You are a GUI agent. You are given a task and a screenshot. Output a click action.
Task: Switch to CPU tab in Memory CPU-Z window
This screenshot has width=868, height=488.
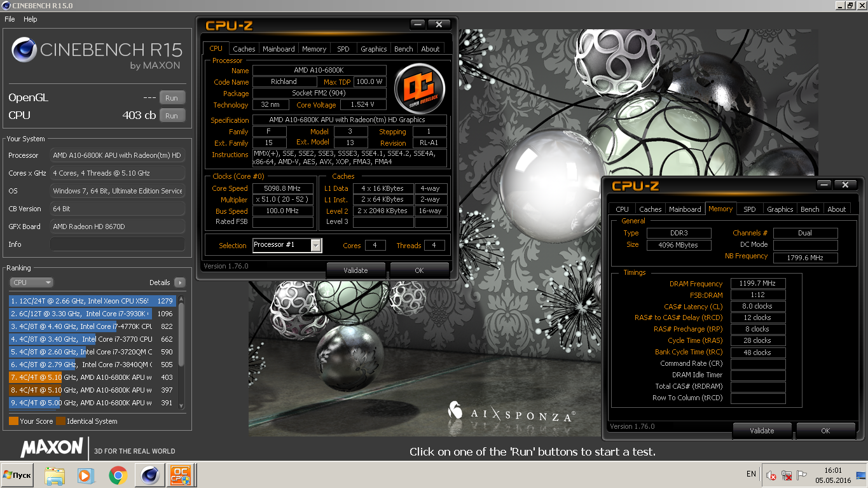(x=623, y=209)
